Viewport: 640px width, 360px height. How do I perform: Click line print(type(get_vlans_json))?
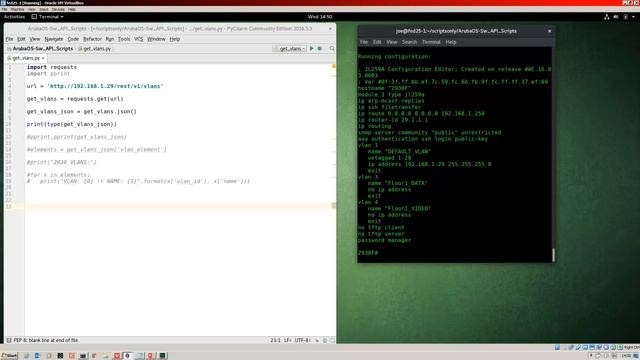coord(72,124)
